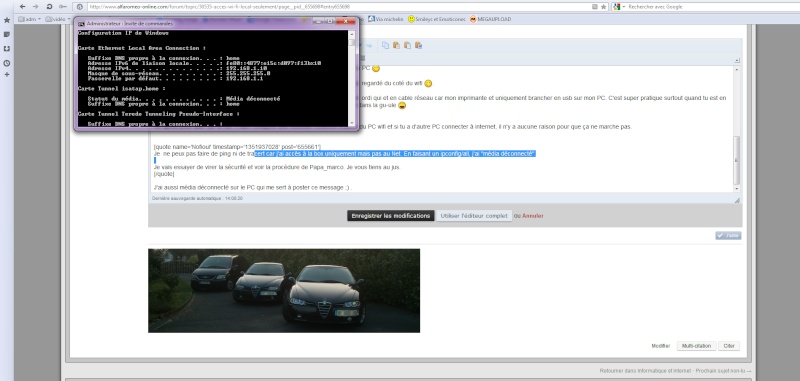
Task: Click the editor resize grip corner
Action: pos(737,200)
